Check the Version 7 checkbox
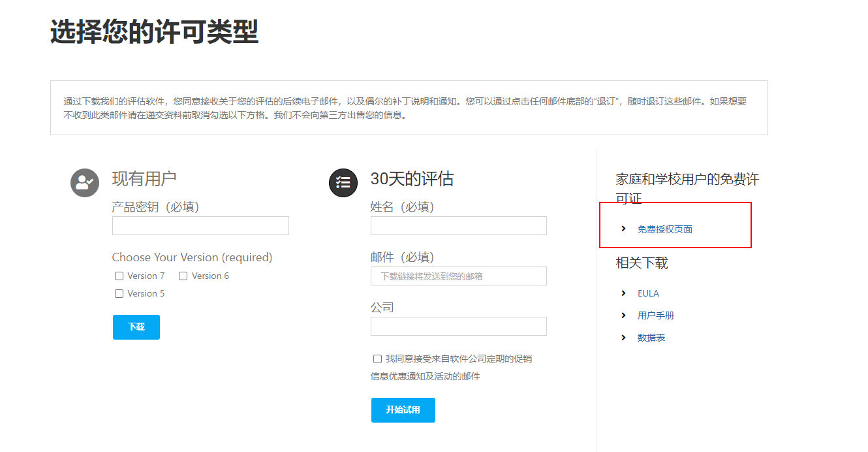This screenshot has width=868, height=452. (x=119, y=276)
